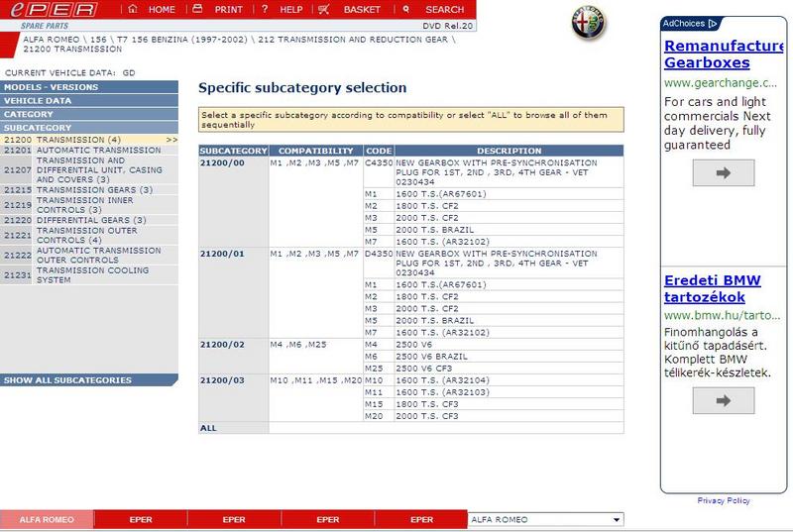
Task: Select the first EPER bottom tab
Action: (x=141, y=519)
